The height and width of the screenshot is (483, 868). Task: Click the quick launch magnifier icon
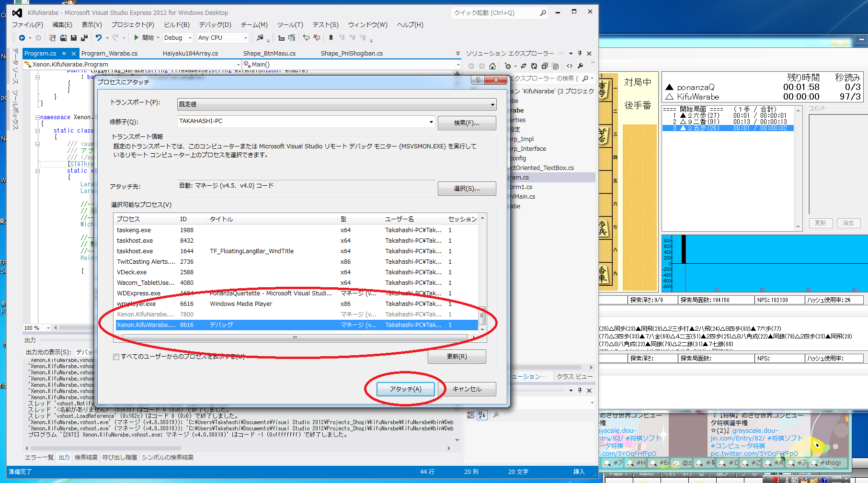click(x=543, y=13)
